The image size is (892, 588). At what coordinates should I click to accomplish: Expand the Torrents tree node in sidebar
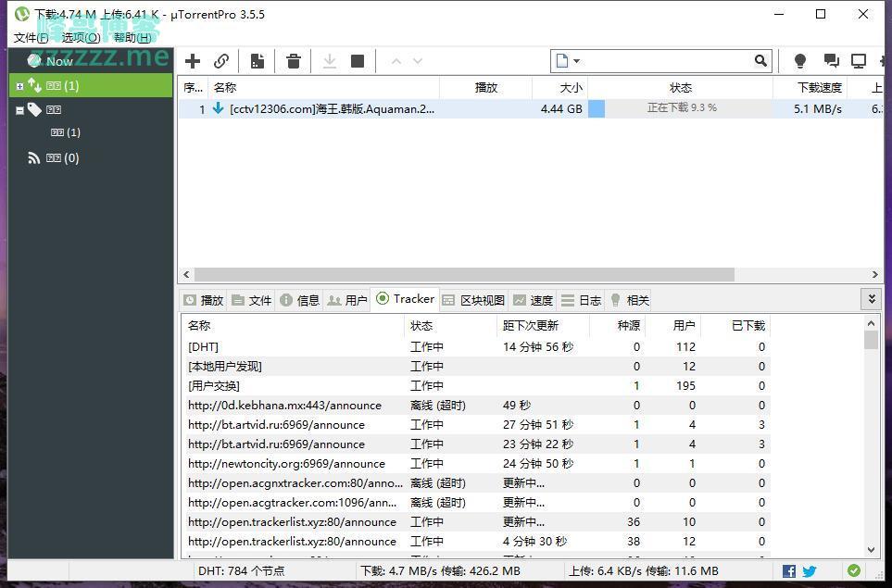point(19,86)
